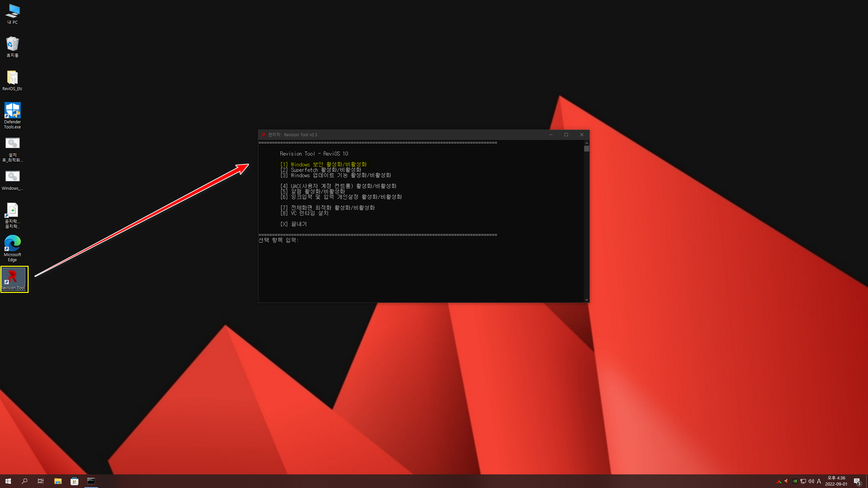Select the Revision Tool desktop shortcut

coord(14,279)
